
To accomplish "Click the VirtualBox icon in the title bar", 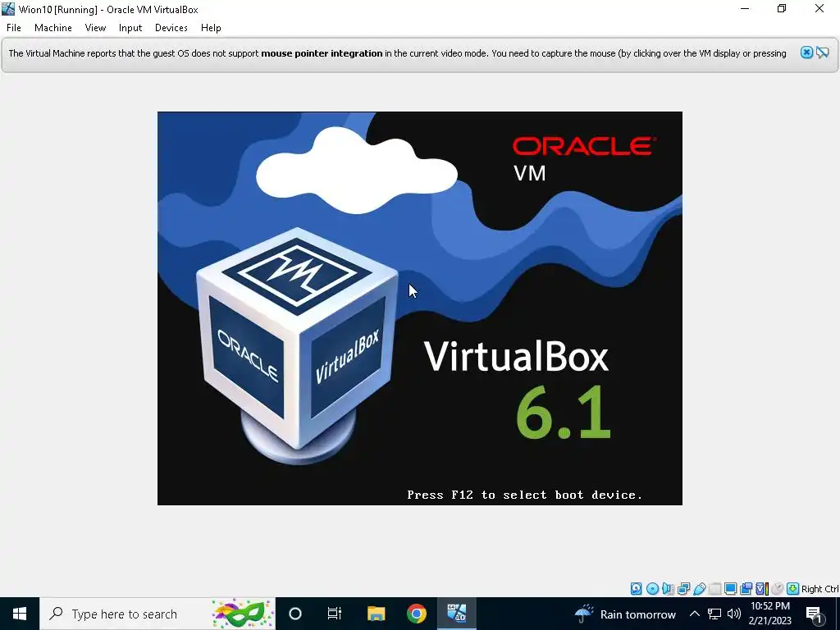I will point(8,9).
